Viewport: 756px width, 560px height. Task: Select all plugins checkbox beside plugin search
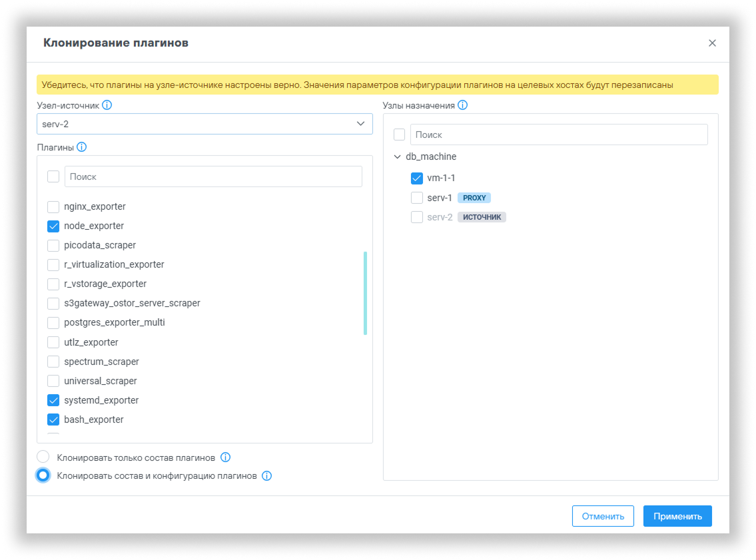tap(53, 176)
